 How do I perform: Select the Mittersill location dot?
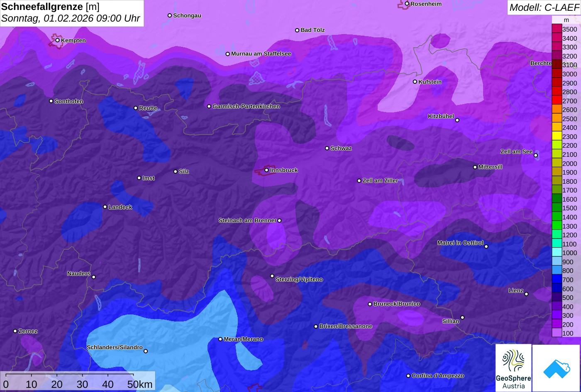[x=475, y=167]
